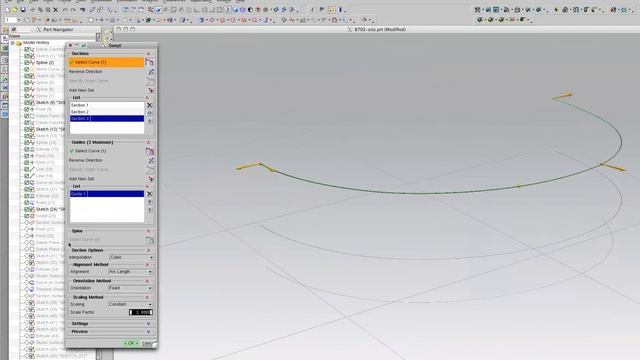Select Point (27) in Model History
Image resolution: width=640 pixels, height=360 pixels.
tap(45, 229)
